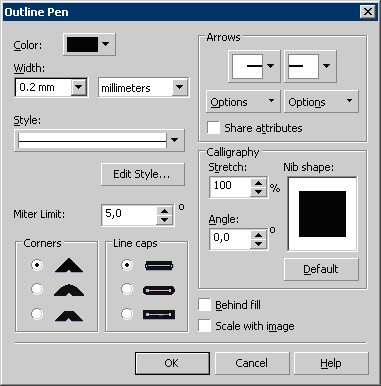Select the butt line cap icon
The height and width of the screenshot is (386, 381).
pos(159,266)
